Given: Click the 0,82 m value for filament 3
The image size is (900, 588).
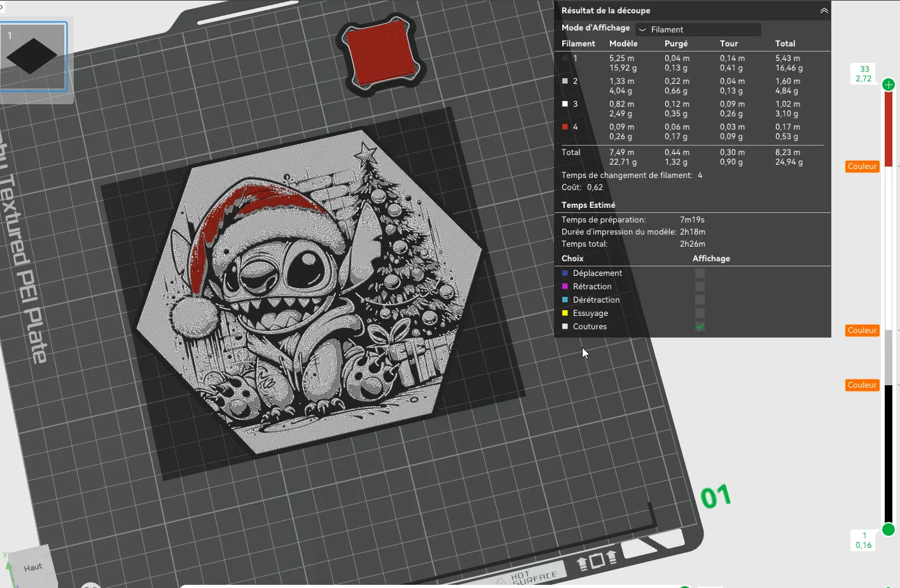Looking at the screenshot, I should (x=621, y=104).
